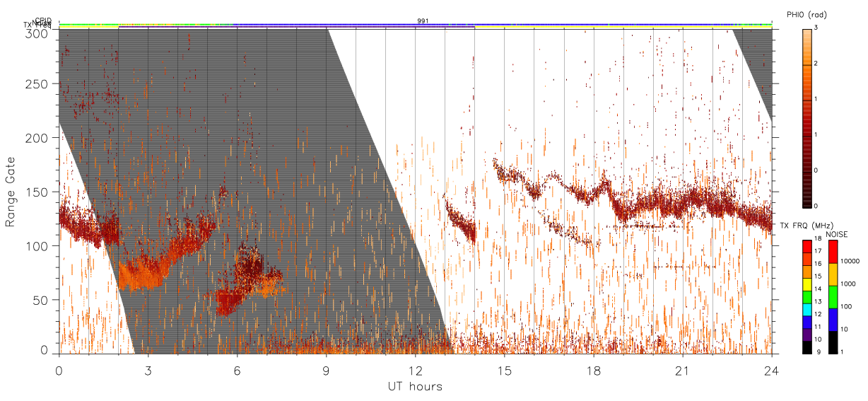Screen dimensions: 868x401
Task: Click the dark red echo band near 14 UT, gate 115
Action: point(461,222)
